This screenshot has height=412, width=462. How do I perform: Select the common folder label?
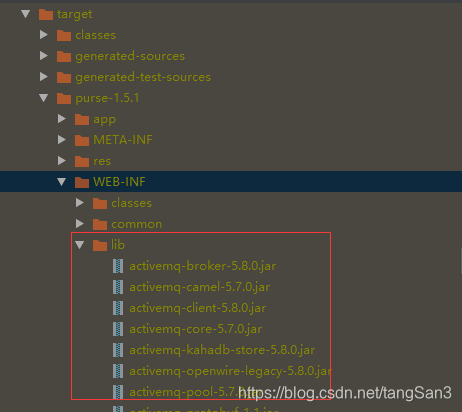click(137, 224)
